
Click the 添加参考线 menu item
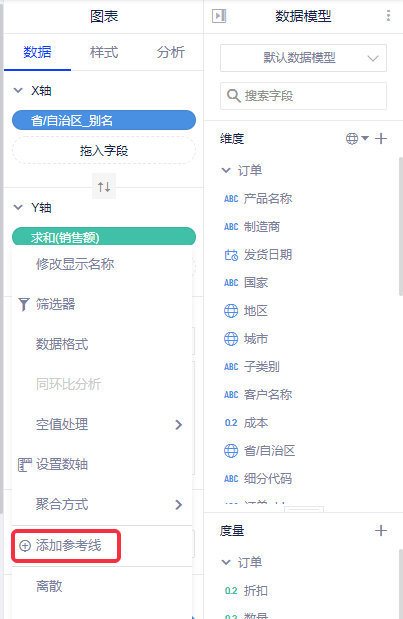[66, 546]
